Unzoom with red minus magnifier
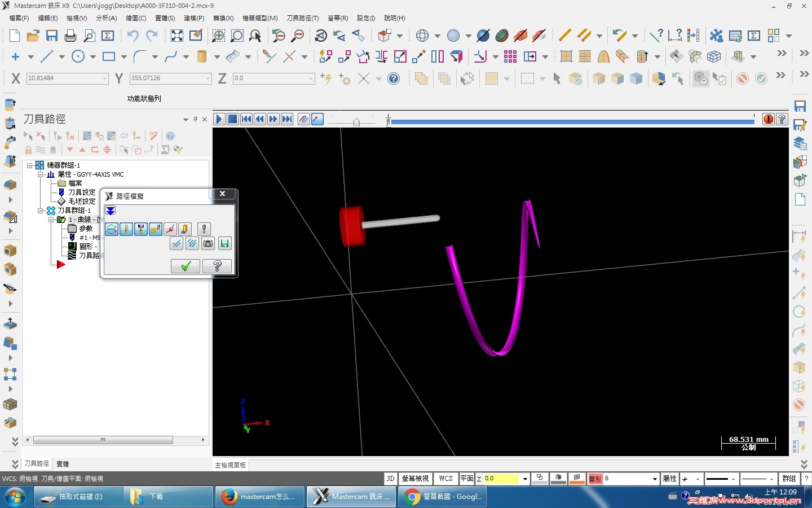The image size is (812, 508). click(279, 36)
